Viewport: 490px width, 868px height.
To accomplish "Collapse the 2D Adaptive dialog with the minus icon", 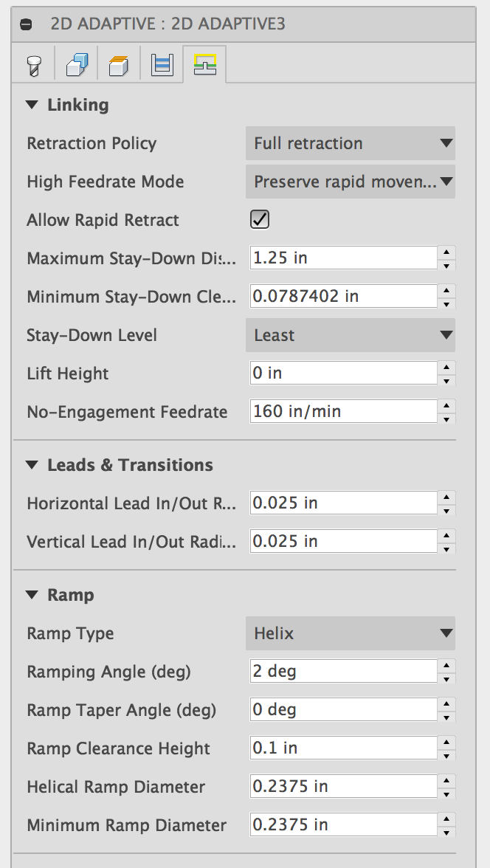I will click(27, 24).
